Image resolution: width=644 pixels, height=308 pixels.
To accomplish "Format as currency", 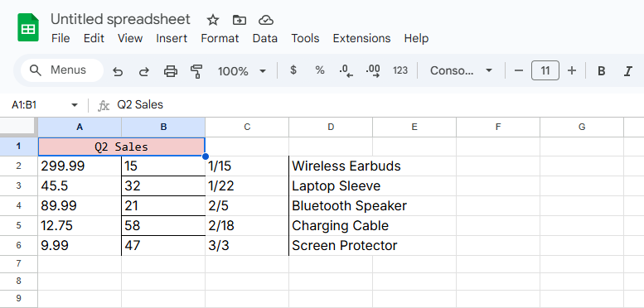I will pyautogui.click(x=293, y=70).
